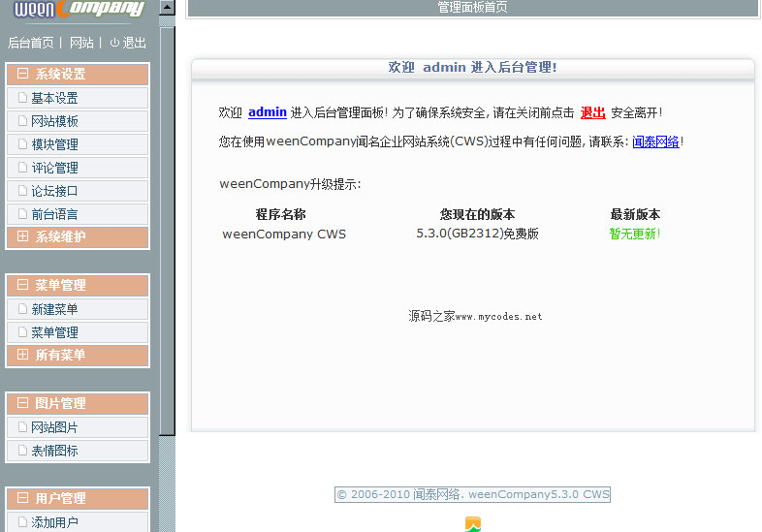Click the 源码之家www.mycodes.net text
Image resolution: width=762 pixels, height=532 pixels.
[475, 316]
